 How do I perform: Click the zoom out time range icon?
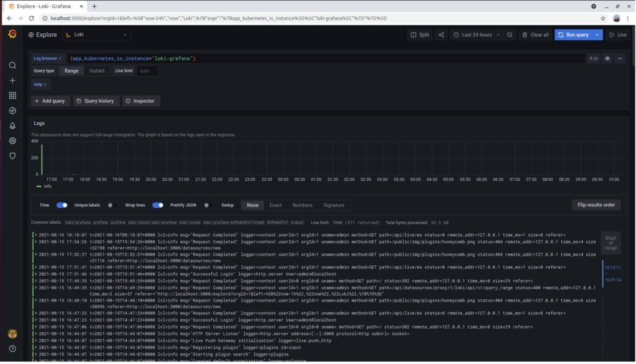pyautogui.click(x=510, y=35)
